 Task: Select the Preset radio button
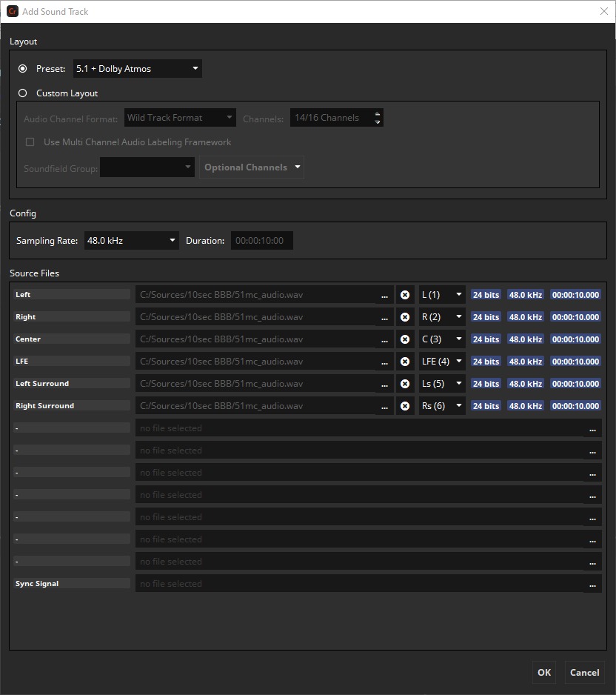click(x=23, y=69)
